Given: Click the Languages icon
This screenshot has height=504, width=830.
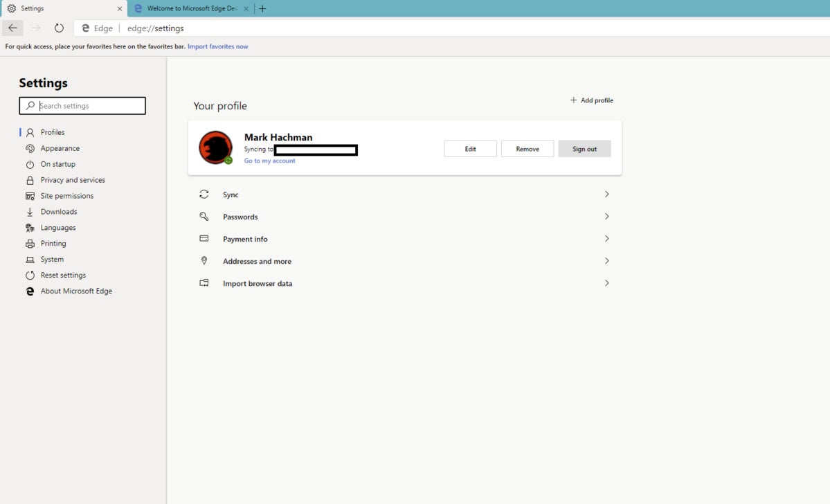Looking at the screenshot, I should 30,228.
